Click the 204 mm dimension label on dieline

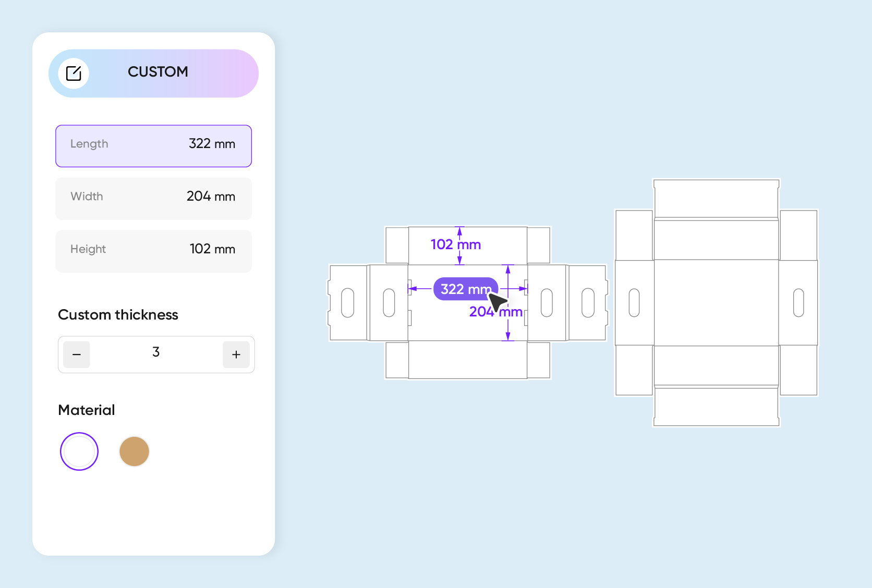tap(496, 312)
